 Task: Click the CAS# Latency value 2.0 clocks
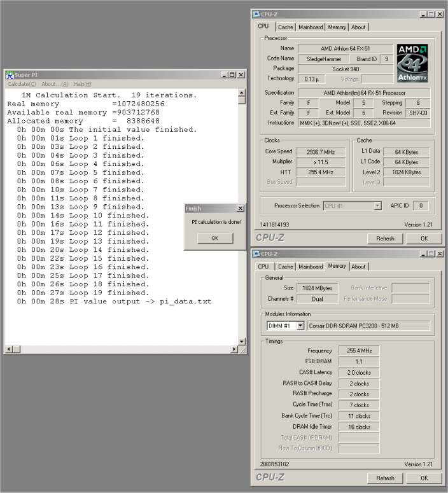(x=359, y=373)
